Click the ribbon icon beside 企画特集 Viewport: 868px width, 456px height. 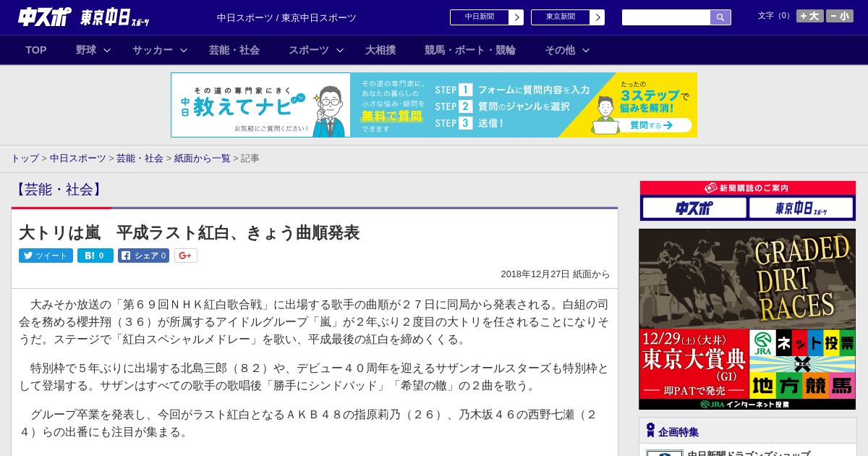[650, 431]
